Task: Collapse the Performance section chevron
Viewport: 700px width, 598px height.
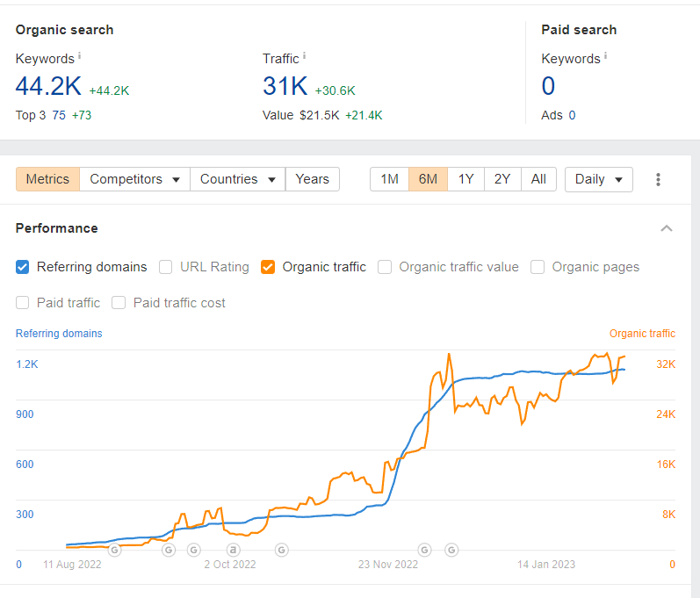Action: point(667,228)
